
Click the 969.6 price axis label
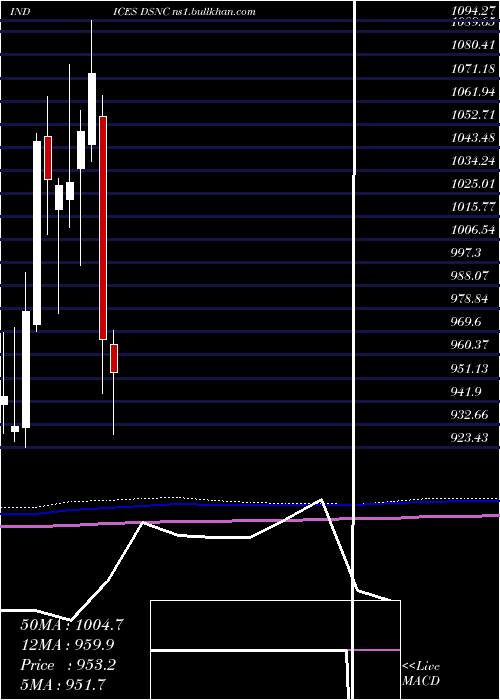pyautogui.click(x=466, y=322)
